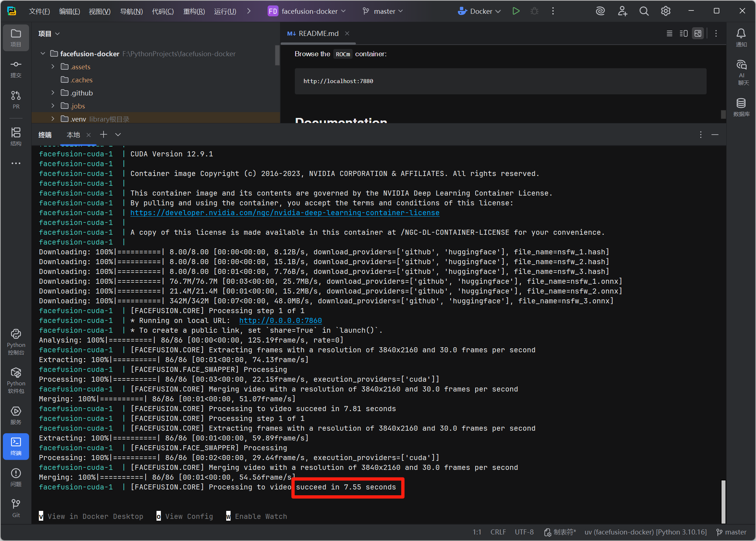756x541 pixels.
Task: Expand the .assets folder
Action: (x=53, y=67)
